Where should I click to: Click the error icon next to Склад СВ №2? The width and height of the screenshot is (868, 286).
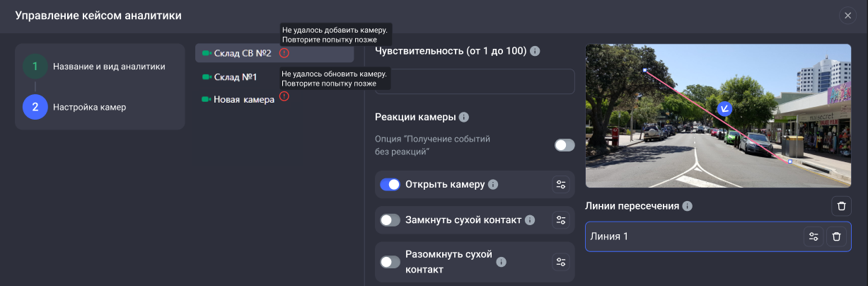click(x=284, y=52)
